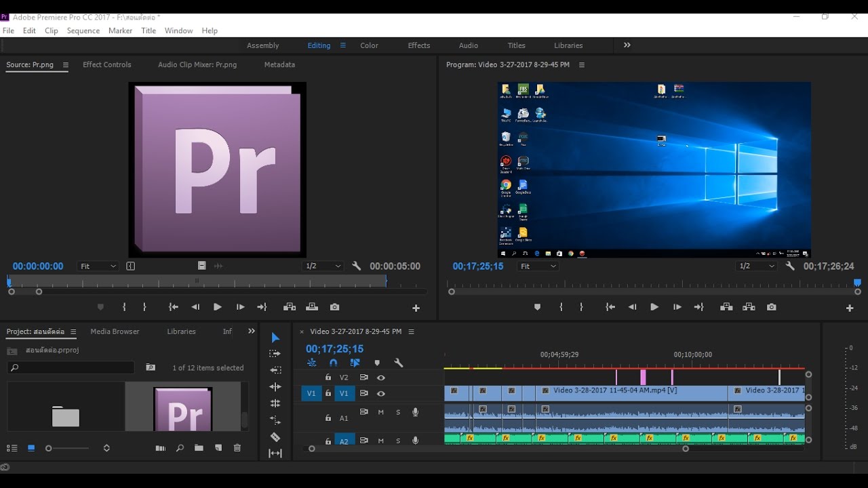Toggle V2 track output eye
The width and height of the screenshot is (868, 488).
(x=381, y=378)
